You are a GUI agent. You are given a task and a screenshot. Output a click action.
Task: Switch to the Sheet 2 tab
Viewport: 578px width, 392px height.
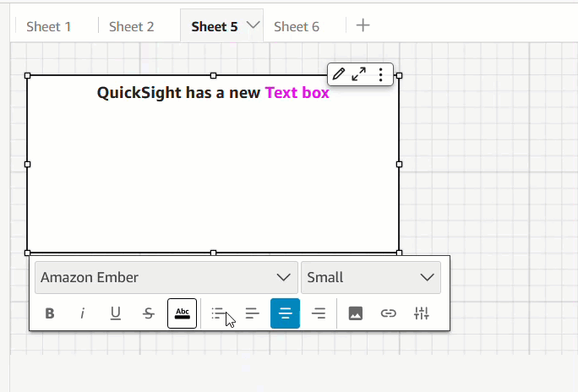(131, 26)
